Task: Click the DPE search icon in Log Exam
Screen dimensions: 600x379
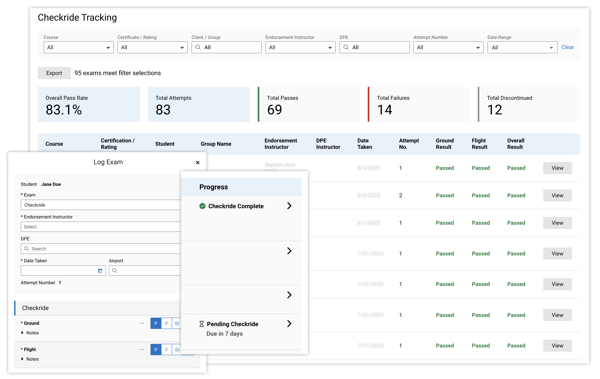Action: (x=26, y=249)
